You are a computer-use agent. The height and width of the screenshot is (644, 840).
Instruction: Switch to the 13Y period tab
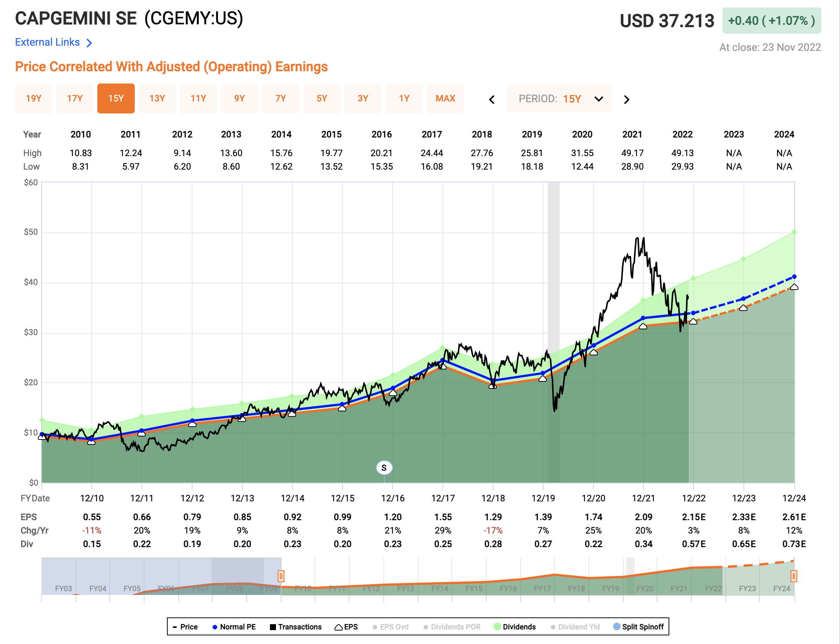(x=157, y=98)
